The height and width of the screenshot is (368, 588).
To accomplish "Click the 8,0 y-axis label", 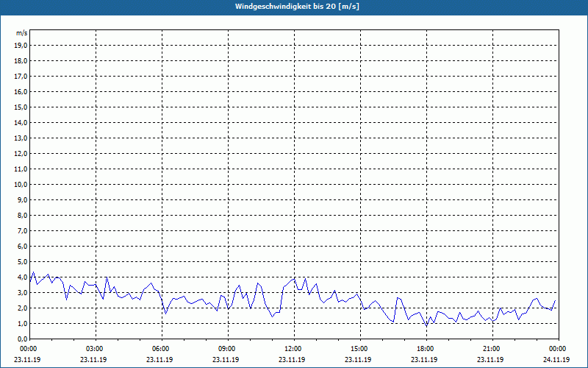I will point(22,215).
